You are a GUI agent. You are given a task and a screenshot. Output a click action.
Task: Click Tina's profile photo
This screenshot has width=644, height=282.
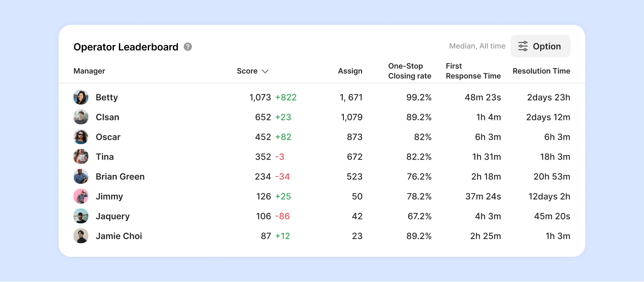(x=81, y=157)
